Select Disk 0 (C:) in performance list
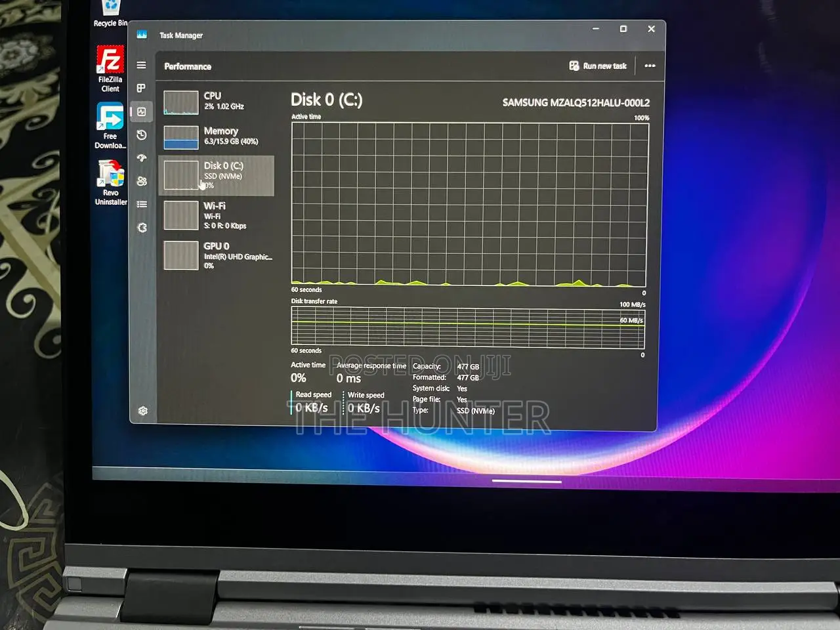The width and height of the screenshot is (840, 630). coord(216,175)
